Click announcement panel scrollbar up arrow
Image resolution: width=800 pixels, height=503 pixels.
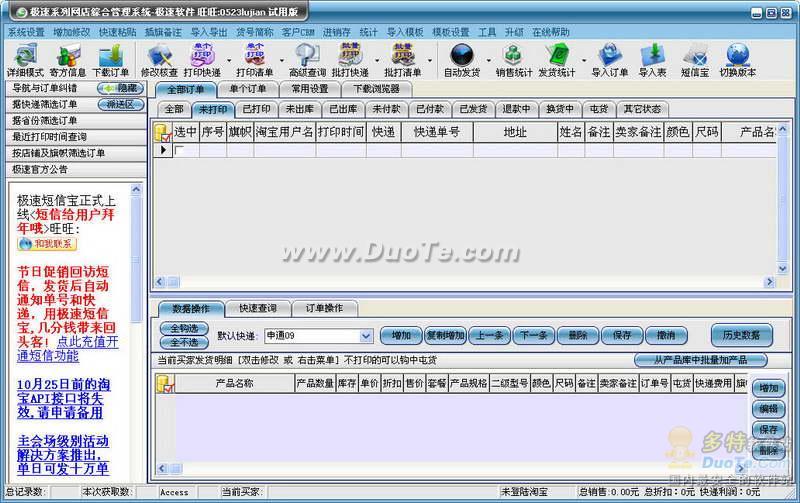coord(136,190)
